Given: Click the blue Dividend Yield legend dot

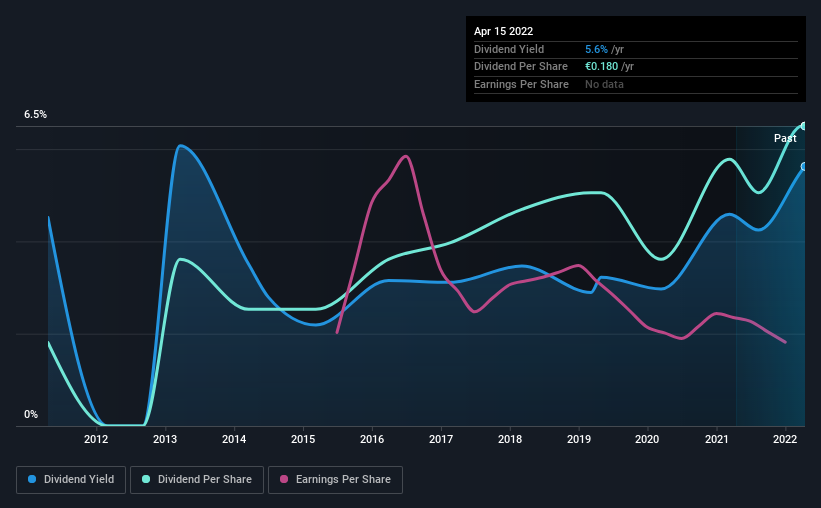Looking at the screenshot, I should [32, 479].
